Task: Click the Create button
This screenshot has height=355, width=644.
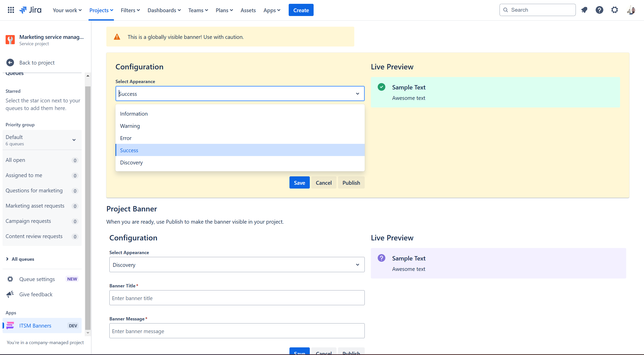Action: [301, 10]
